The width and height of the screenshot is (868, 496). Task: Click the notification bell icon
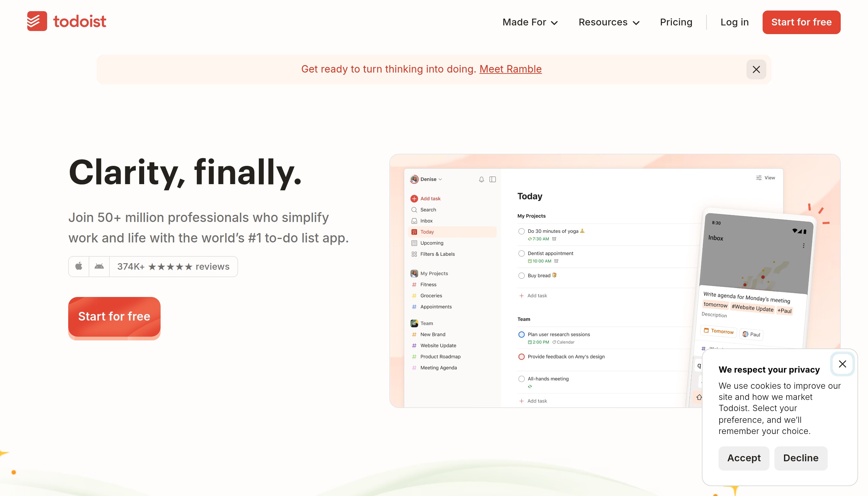coord(481,179)
